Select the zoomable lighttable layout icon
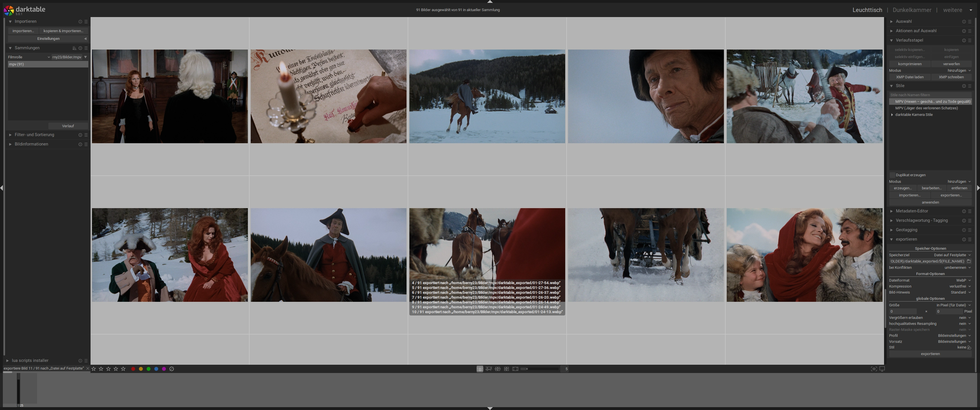Screen dimensions: 980x410 click(x=489, y=369)
